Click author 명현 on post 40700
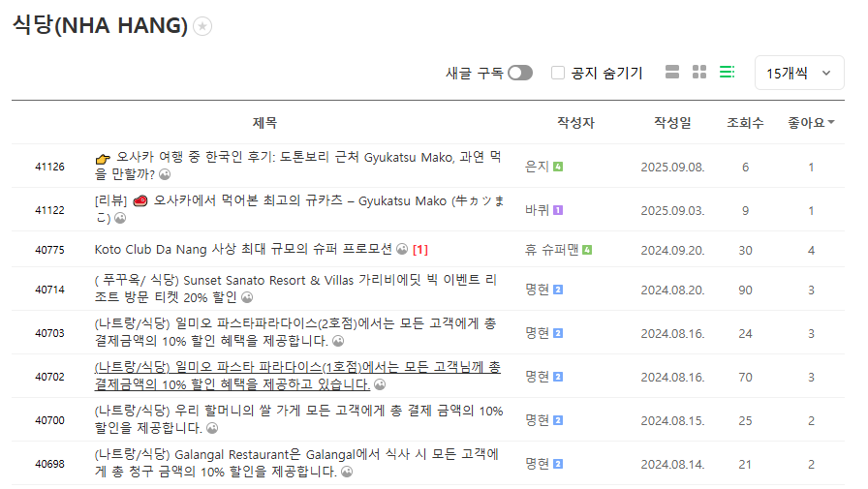868x489 pixels. [537, 420]
